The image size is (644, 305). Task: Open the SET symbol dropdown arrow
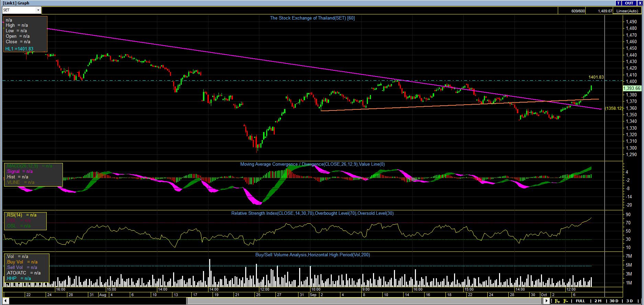[x=38, y=10]
